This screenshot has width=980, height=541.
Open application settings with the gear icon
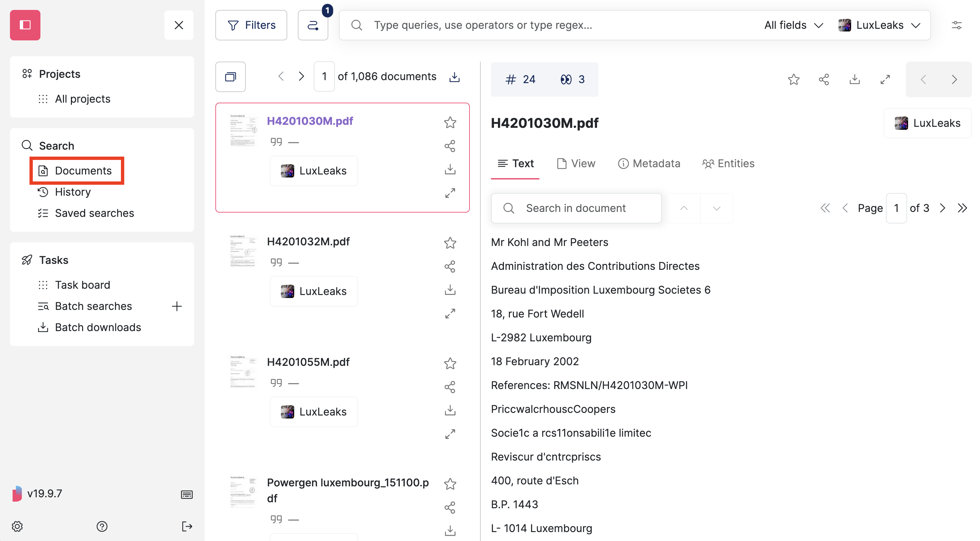[17, 526]
